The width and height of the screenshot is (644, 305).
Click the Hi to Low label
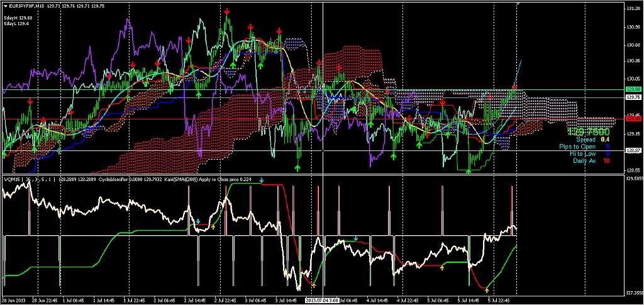point(583,154)
